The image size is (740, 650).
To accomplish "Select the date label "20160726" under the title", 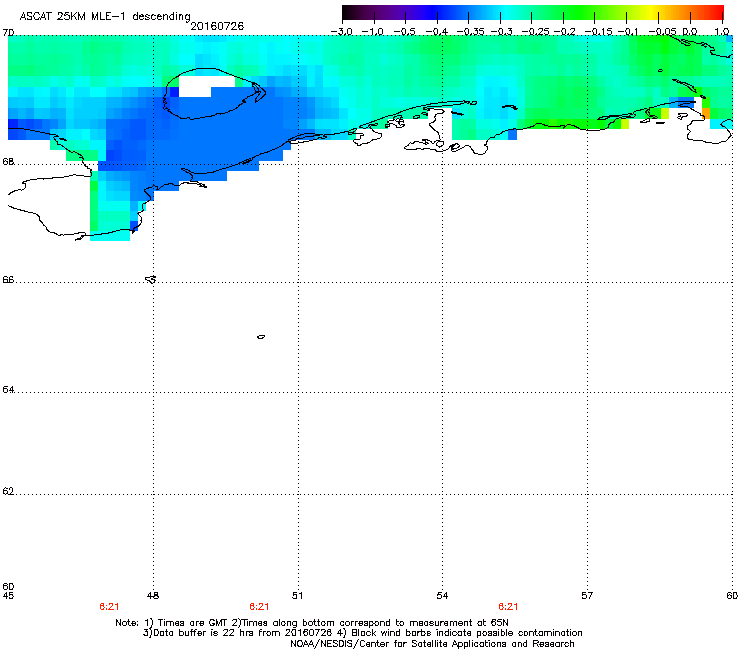I will [x=217, y=26].
